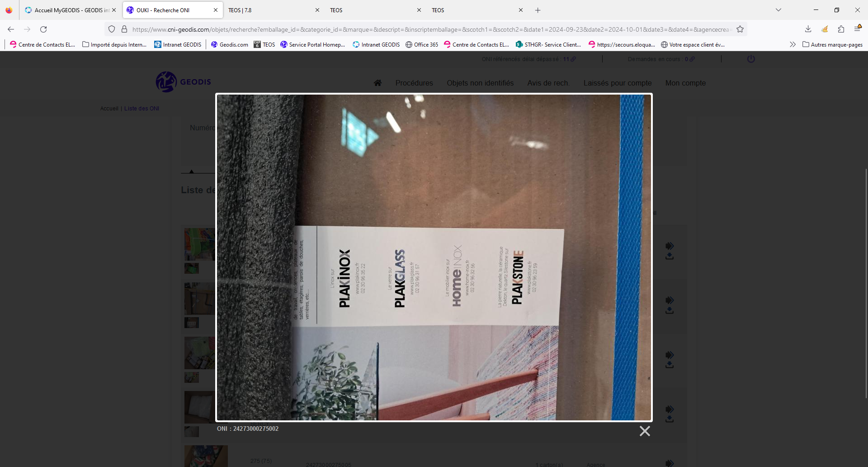The image size is (868, 467).
Task: Bookmark this page with star icon
Action: (x=740, y=29)
